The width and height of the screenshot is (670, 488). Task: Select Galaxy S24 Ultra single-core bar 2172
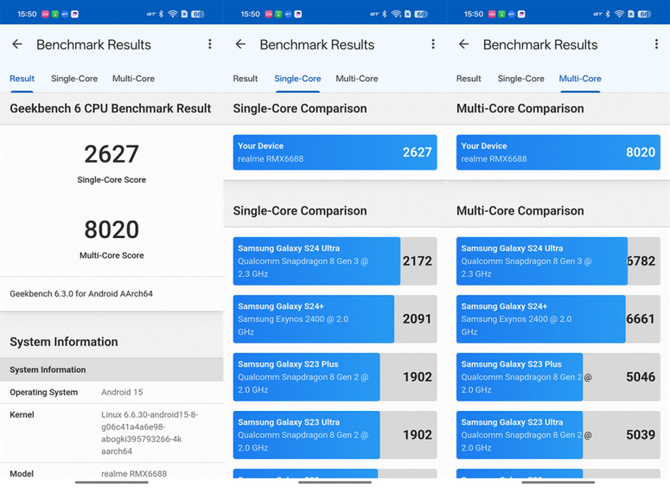coord(335,261)
